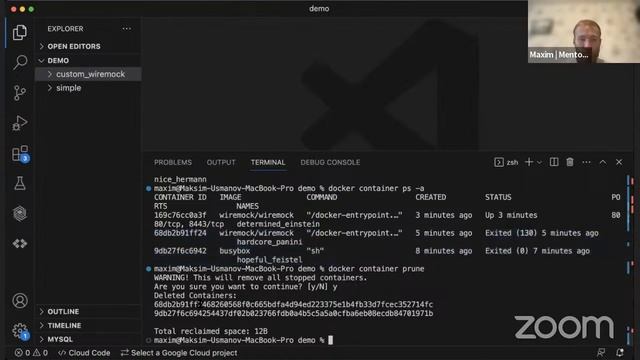
Task: Open the Accounts menu icon
Action: point(20,301)
